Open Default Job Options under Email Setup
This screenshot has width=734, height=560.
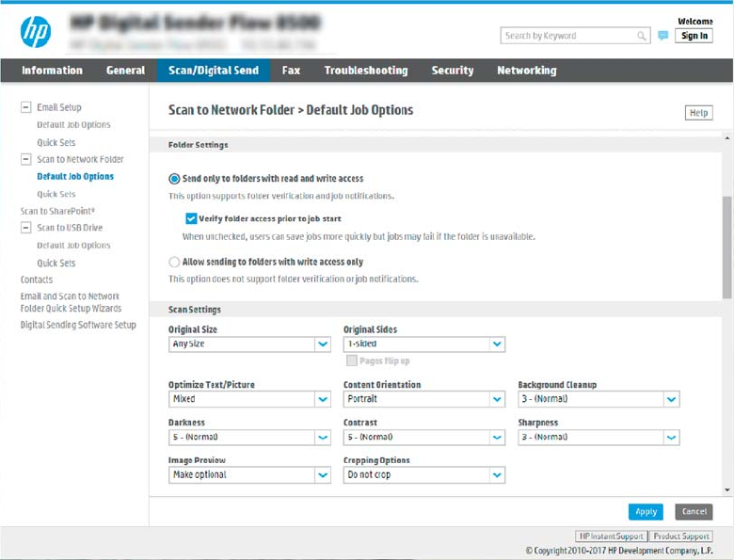click(73, 124)
